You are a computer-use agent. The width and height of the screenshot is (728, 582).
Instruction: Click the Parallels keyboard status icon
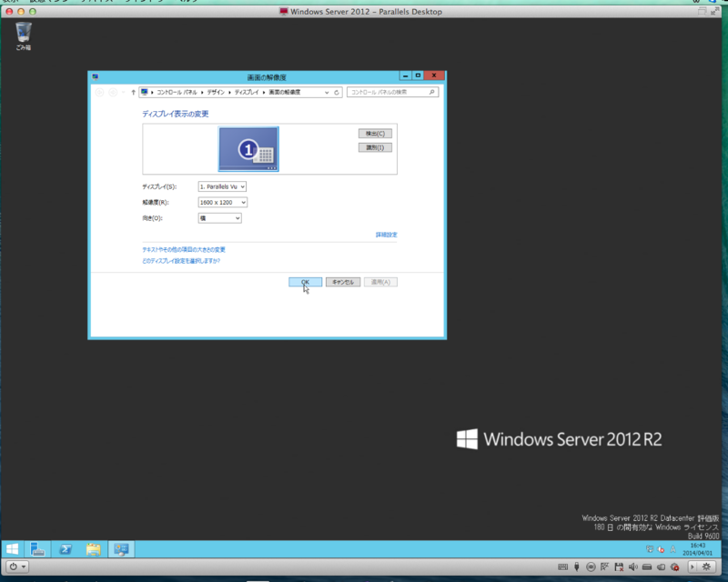[562, 567]
